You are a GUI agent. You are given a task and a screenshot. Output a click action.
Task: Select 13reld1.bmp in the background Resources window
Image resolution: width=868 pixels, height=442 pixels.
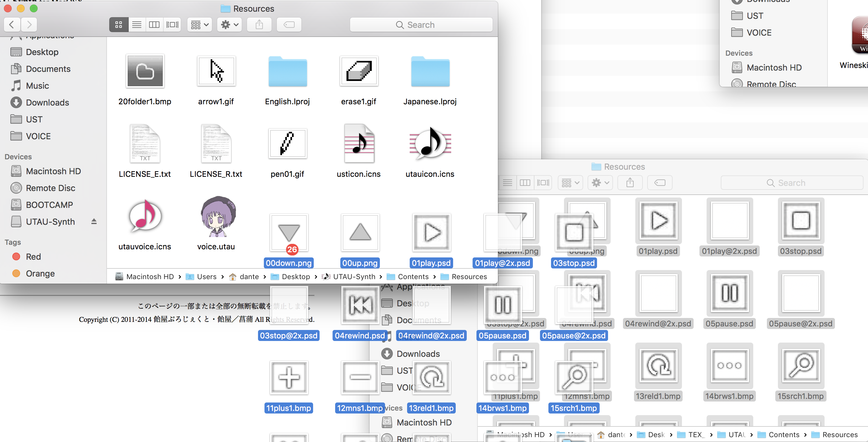click(x=658, y=366)
